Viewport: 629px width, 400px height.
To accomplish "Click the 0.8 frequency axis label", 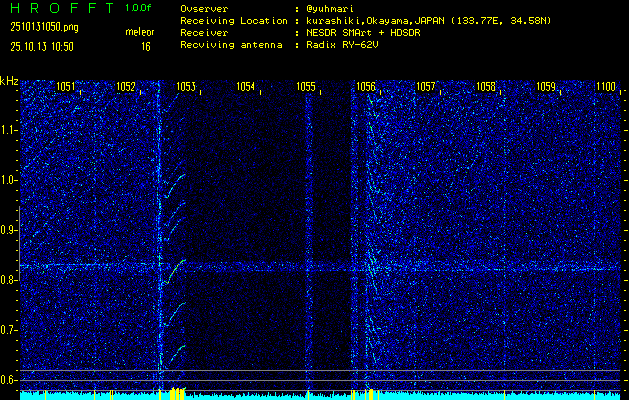I will click(x=7, y=280).
